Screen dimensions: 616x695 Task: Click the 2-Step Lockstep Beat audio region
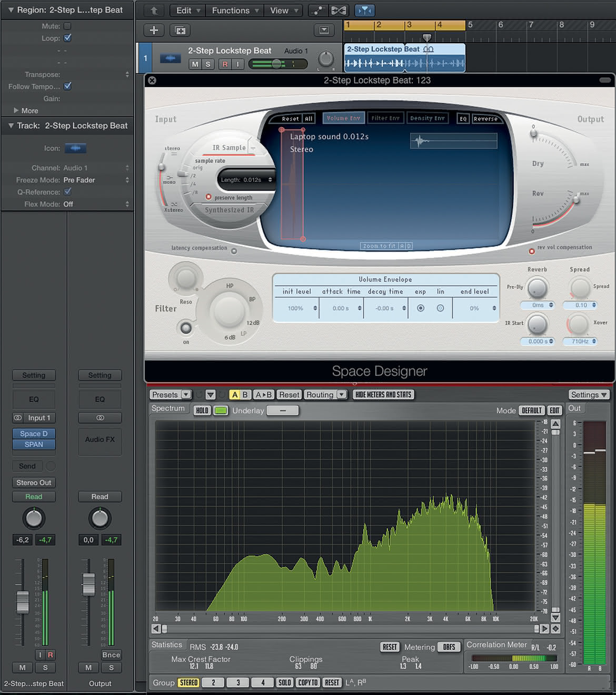404,57
